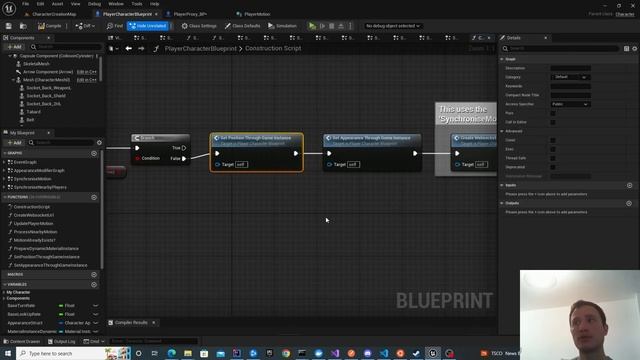Select the UpdatePlayerMotion function
The image size is (640, 360).
(x=33, y=224)
